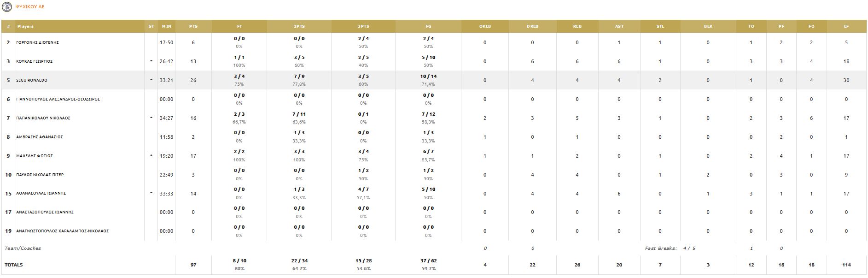The image size is (868, 278).
Task: Click player ΑΘΑΝΑΣΟΥΛΑΣ ΙΩΑΝΝΗΣ
Action: (41, 194)
